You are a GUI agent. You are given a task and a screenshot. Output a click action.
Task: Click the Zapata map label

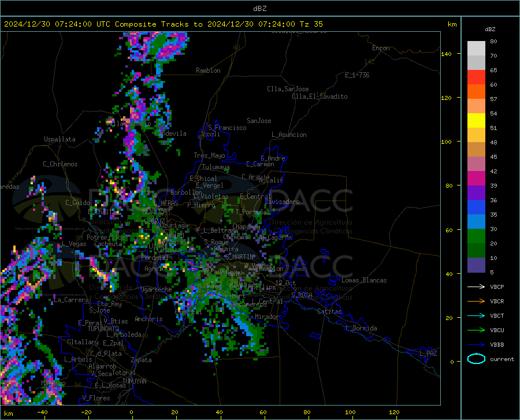pos(142,360)
